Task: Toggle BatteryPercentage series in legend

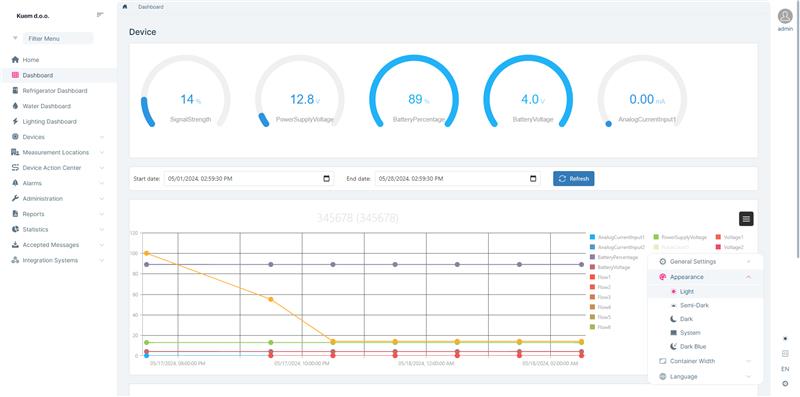Action: coord(614,257)
